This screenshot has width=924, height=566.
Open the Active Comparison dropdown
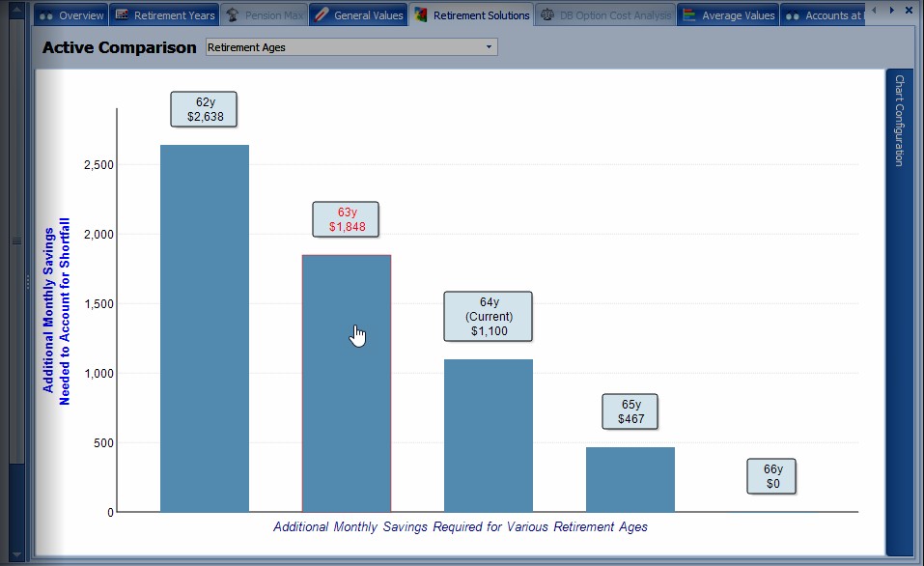[x=489, y=47]
